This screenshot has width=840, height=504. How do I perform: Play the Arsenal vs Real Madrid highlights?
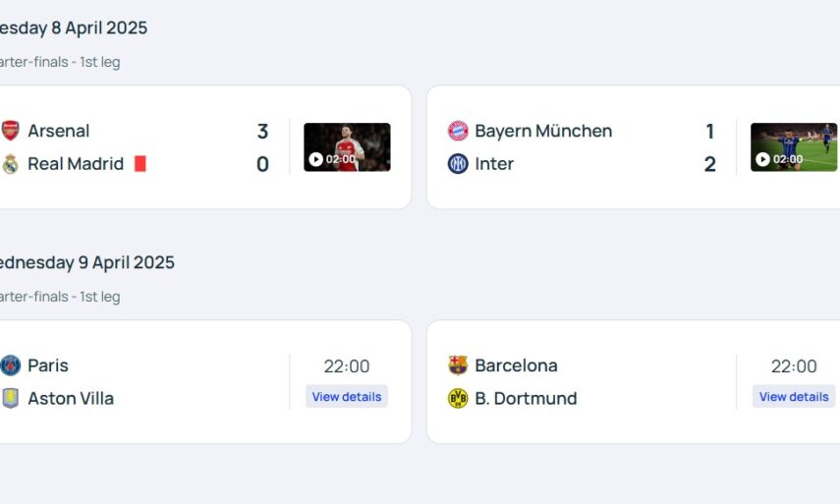[347, 147]
